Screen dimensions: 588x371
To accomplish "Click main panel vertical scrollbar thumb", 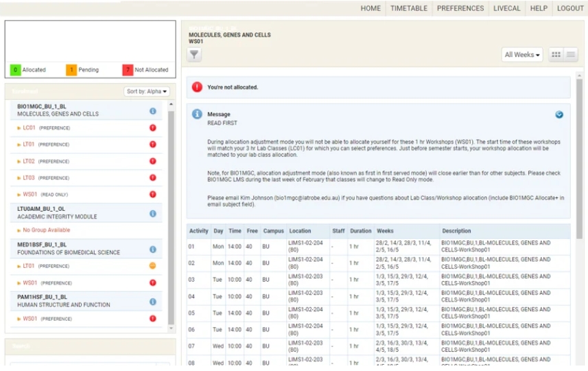I will click(579, 159).
